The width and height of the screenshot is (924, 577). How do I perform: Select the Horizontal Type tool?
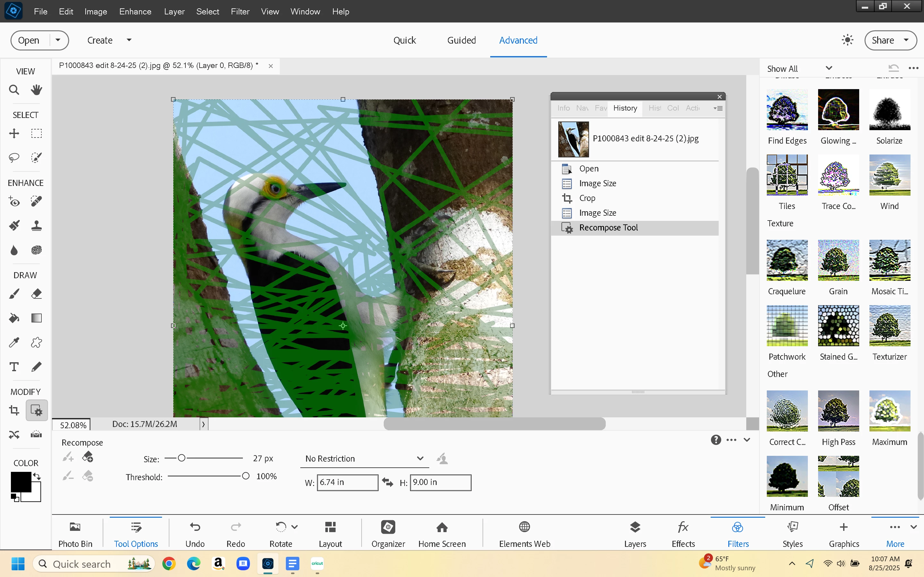coord(14,367)
